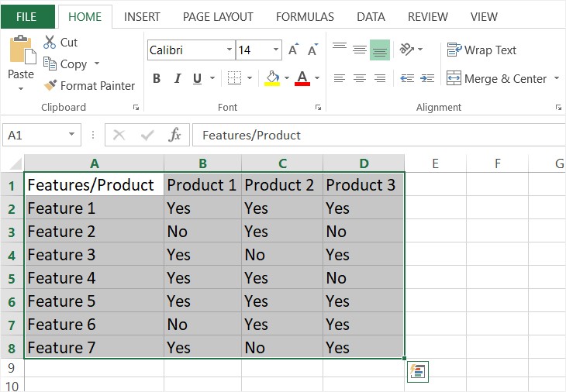Expand the Paste options arrow

pyautogui.click(x=21, y=88)
